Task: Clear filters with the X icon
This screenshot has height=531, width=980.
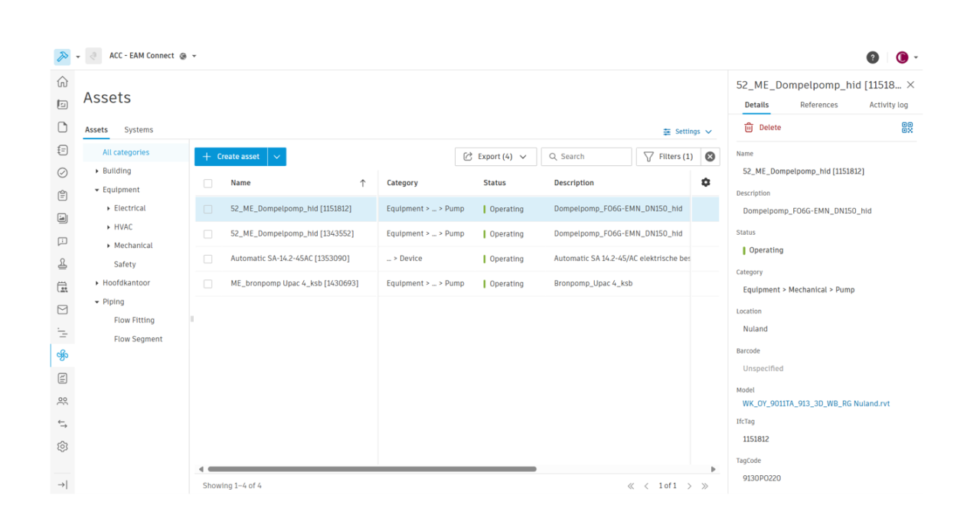Action: point(710,157)
